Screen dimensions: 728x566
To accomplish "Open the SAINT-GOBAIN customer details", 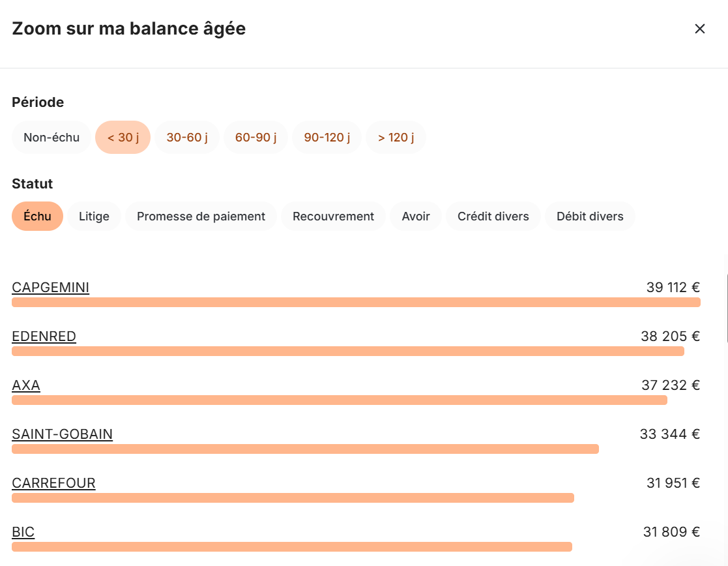I will [x=62, y=434].
